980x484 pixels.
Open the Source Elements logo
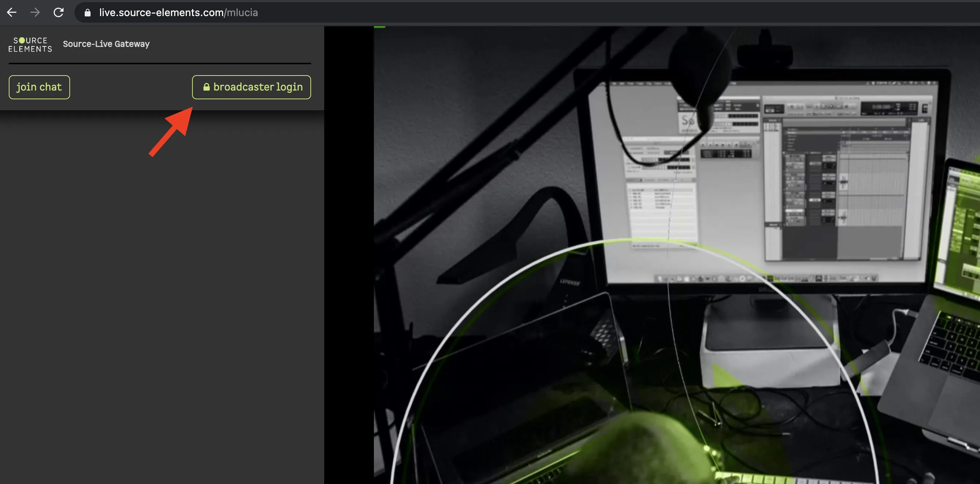pos(30,45)
